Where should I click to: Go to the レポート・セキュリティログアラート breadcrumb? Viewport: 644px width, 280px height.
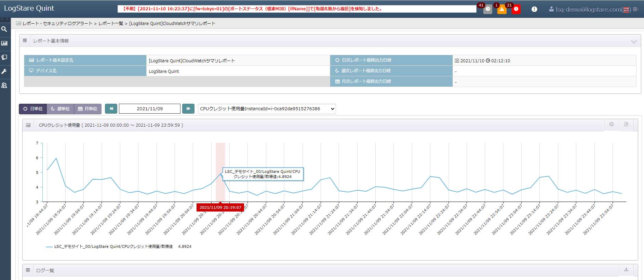(x=57, y=24)
